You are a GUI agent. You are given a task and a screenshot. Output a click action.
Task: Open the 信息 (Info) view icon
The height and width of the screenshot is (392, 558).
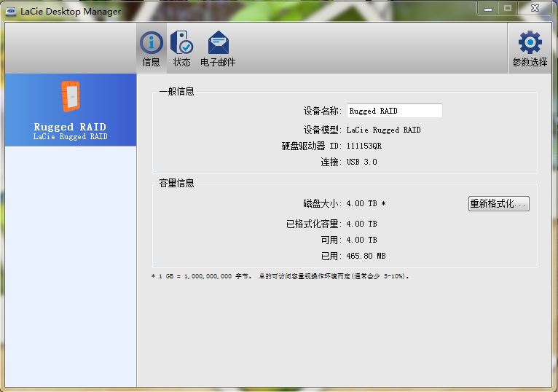[x=152, y=44]
